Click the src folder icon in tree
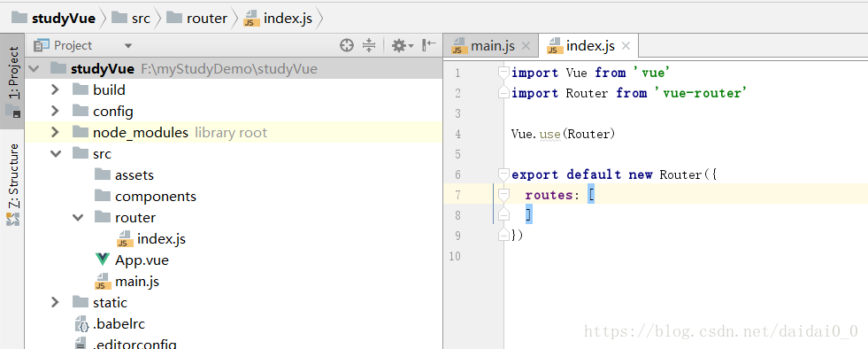The height and width of the screenshot is (349, 868). point(81,153)
